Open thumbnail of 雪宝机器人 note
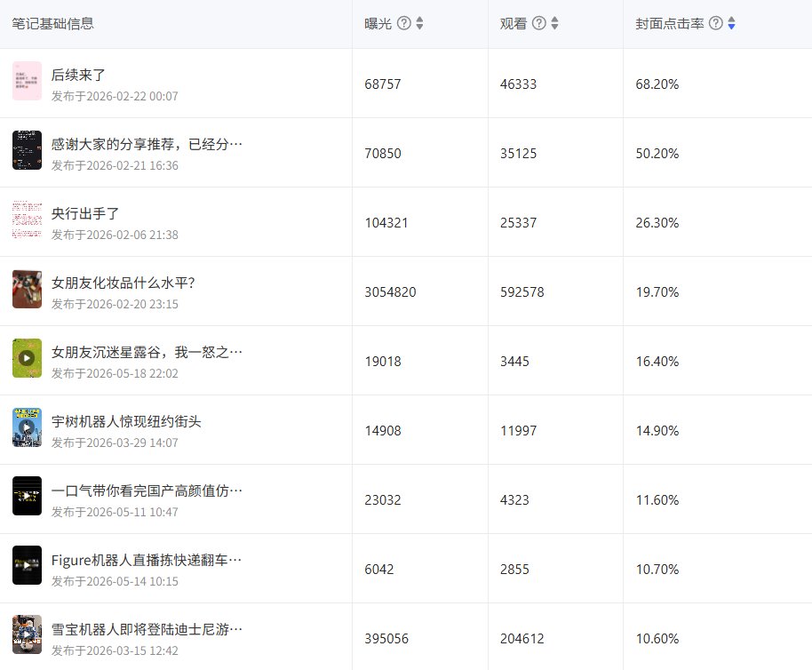 27,634
